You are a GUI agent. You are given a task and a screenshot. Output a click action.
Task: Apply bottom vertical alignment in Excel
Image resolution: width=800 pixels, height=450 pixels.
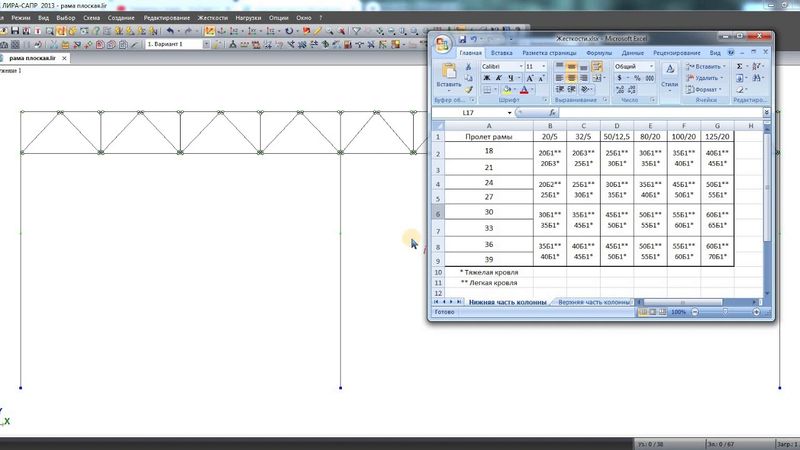pos(584,66)
